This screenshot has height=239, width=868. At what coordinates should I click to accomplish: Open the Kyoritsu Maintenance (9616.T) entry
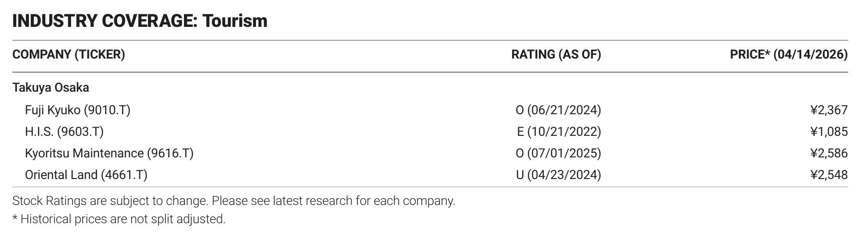click(110, 153)
